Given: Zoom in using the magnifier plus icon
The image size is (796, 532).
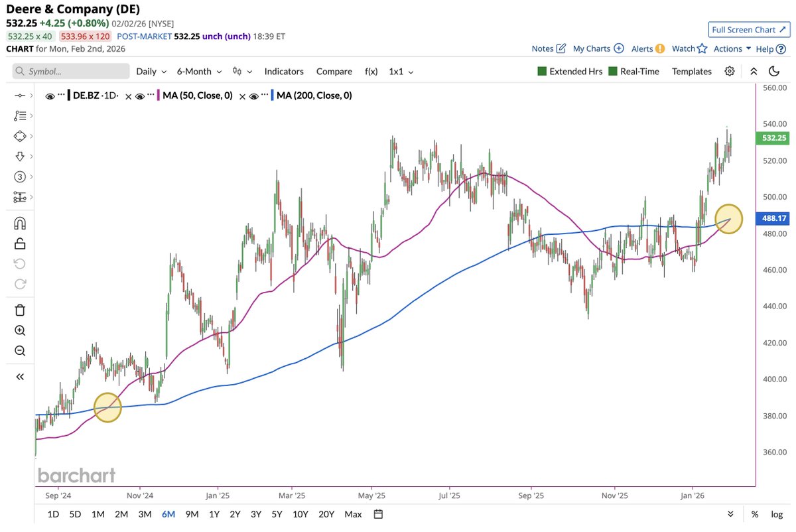Looking at the screenshot, I should 20,330.
